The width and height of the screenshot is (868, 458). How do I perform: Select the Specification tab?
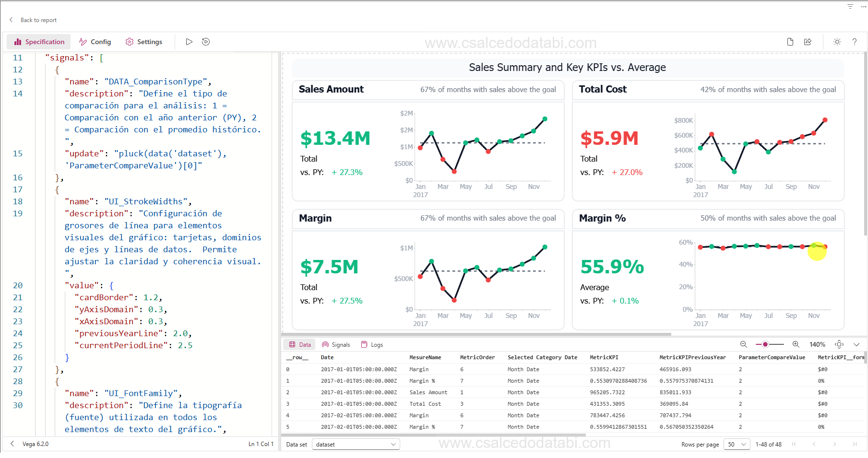(x=38, y=42)
